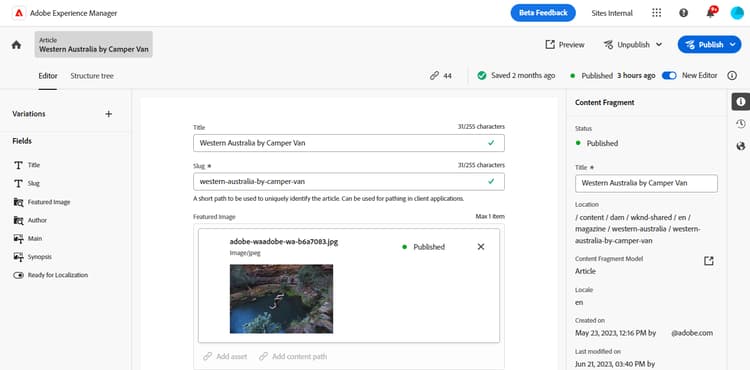The image size is (750, 370).
Task: Jump to Synopsis field in list
Action: [33, 257]
